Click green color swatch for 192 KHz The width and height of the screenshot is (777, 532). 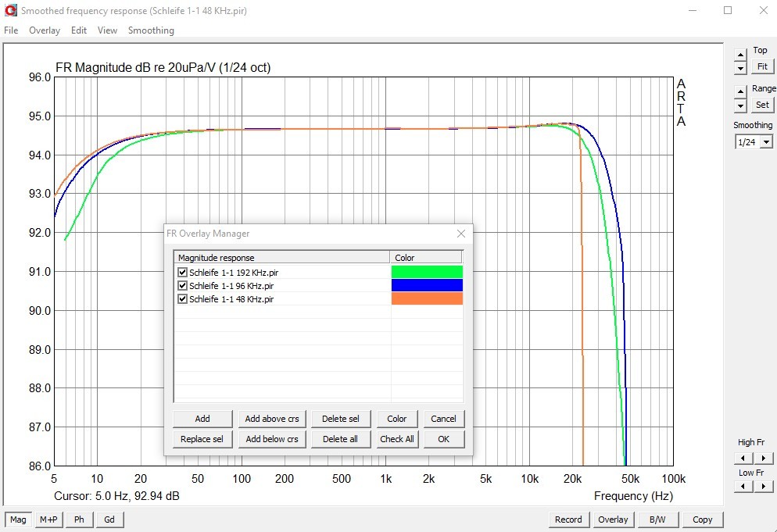click(427, 272)
